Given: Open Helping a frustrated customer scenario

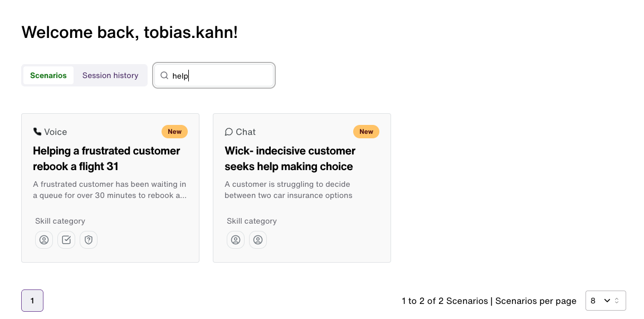Looking at the screenshot, I should [x=106, y=158].
